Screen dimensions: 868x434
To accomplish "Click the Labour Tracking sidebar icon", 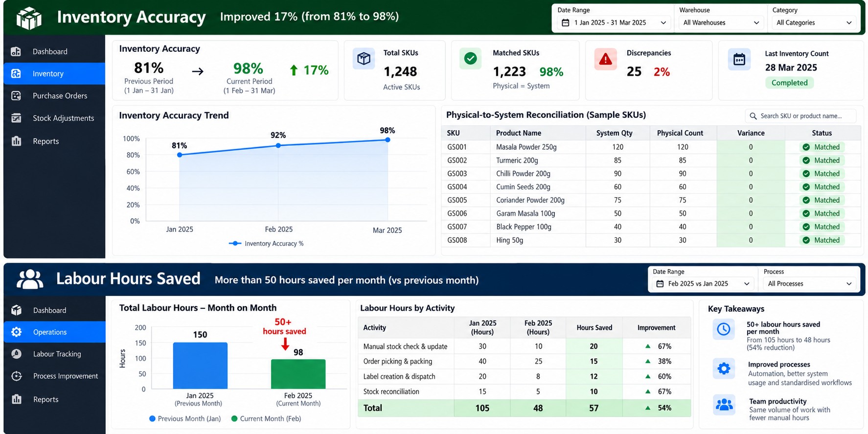I will pos(16,354).
